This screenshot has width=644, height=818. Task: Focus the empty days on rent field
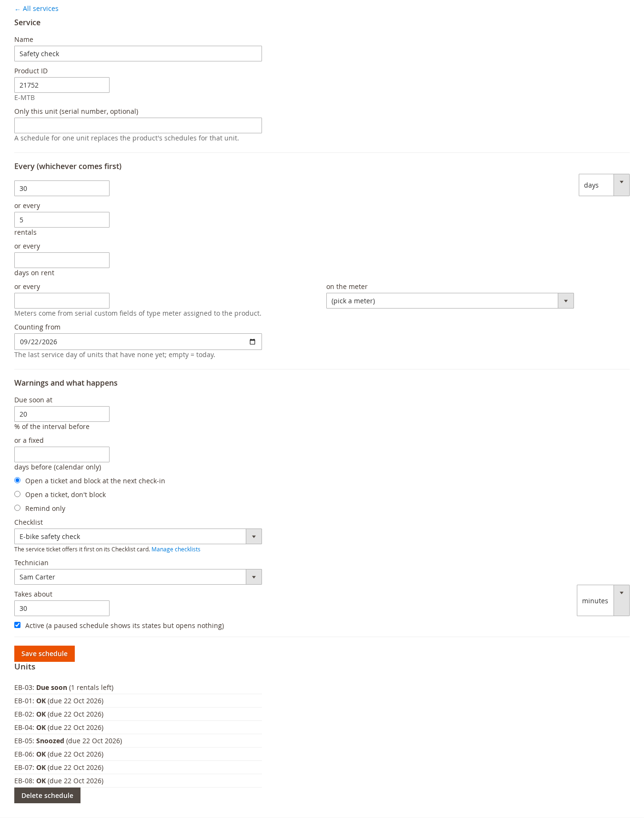(62, 260)
